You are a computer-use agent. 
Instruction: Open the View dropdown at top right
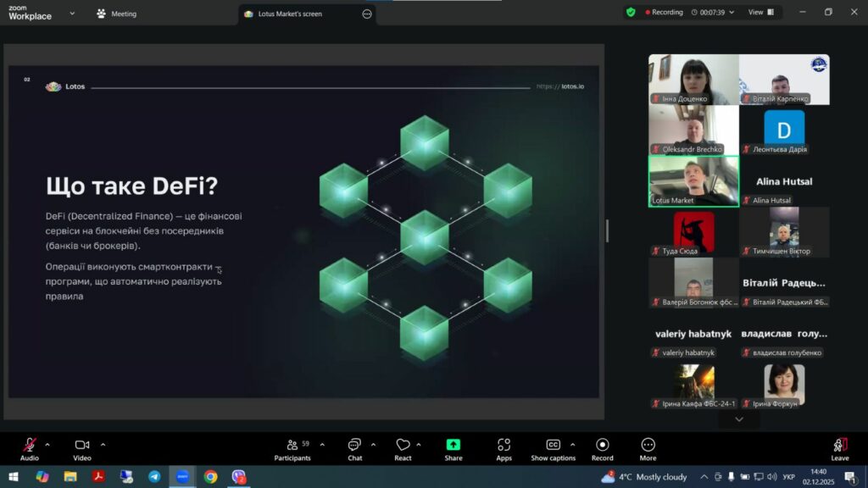[x=760, y=13]
